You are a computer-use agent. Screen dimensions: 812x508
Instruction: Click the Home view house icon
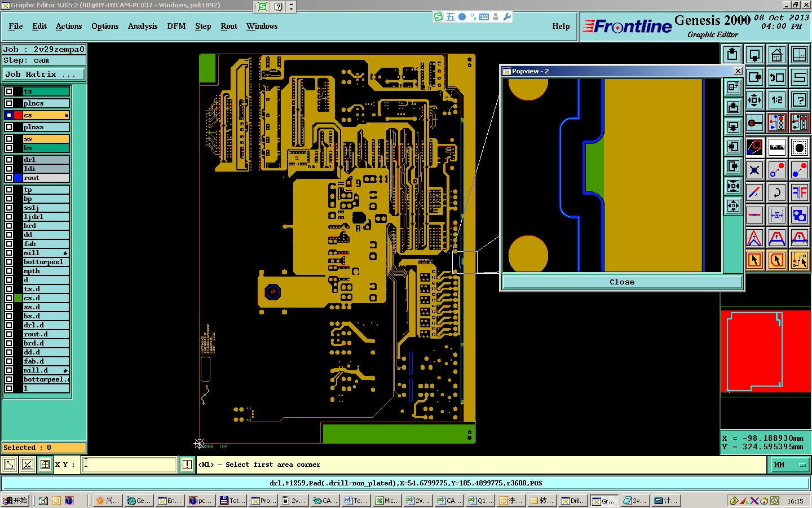pos(777,55)
